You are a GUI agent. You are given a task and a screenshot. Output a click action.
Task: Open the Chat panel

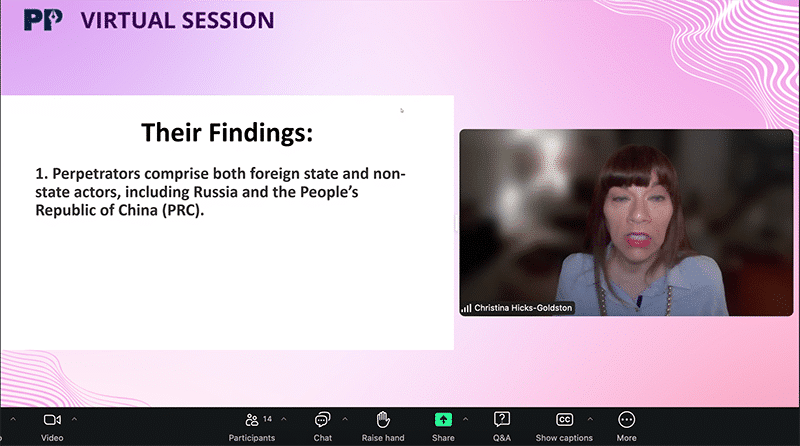click(322, 420)
